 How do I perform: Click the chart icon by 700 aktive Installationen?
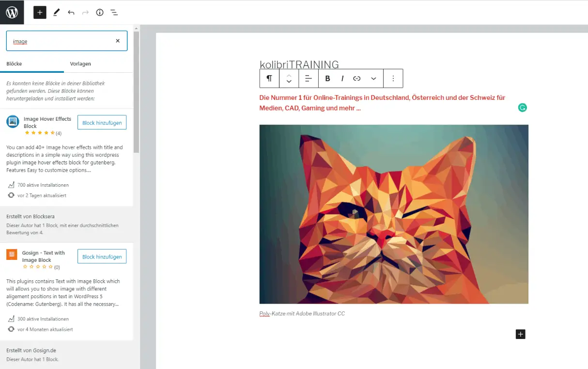click(x=11, y=185)
